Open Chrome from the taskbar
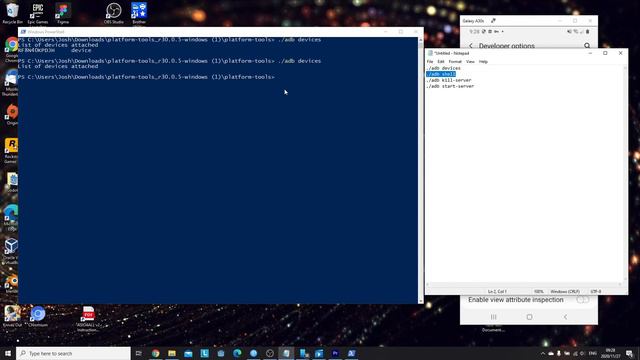 click(x=156, y=353)
